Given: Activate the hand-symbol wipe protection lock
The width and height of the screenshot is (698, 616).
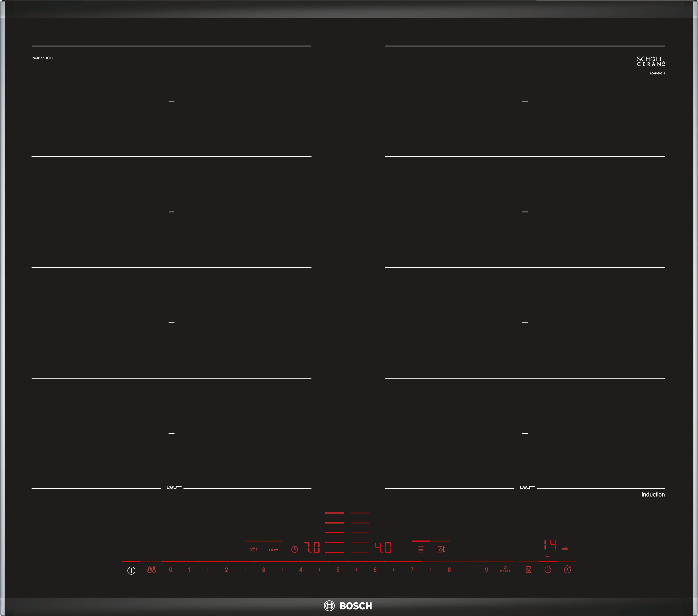Looking at the screenshot, I should (151, 570).
